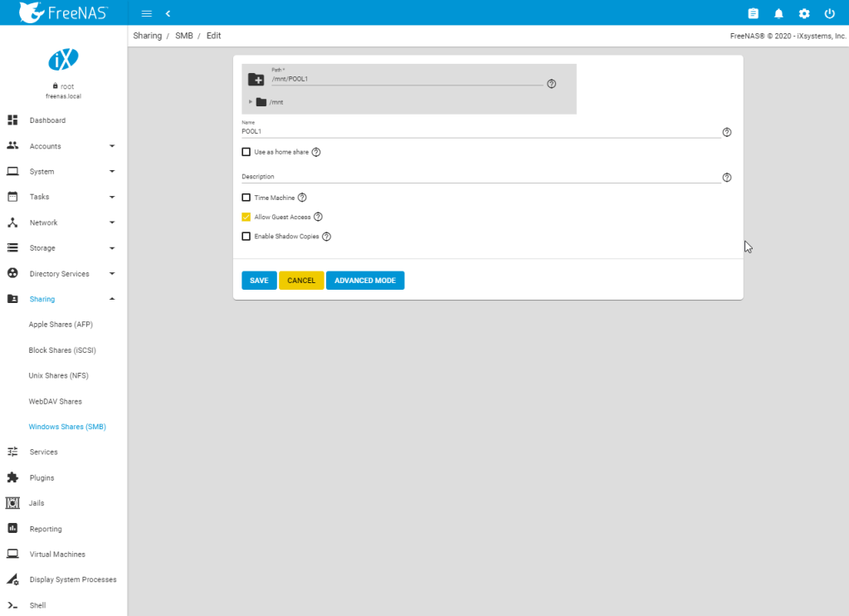This screenshot has width=849, height=616.
Task: Show help for Allow Guest Access
Action: 318,217
